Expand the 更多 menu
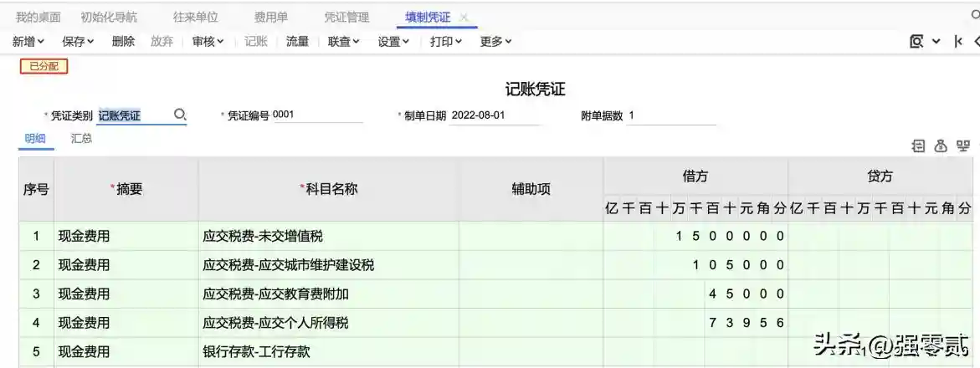This screenshot has height=368, width=980. [x=495, y=41]
